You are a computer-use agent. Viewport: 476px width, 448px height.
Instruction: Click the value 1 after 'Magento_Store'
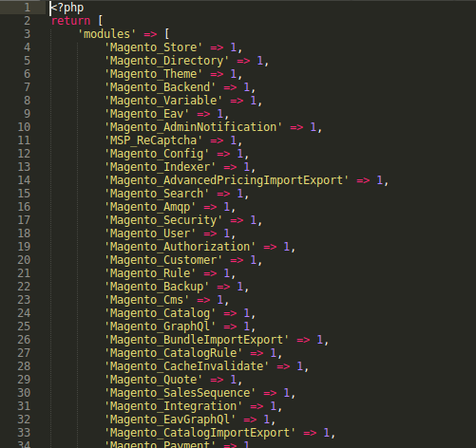point(234,47)
